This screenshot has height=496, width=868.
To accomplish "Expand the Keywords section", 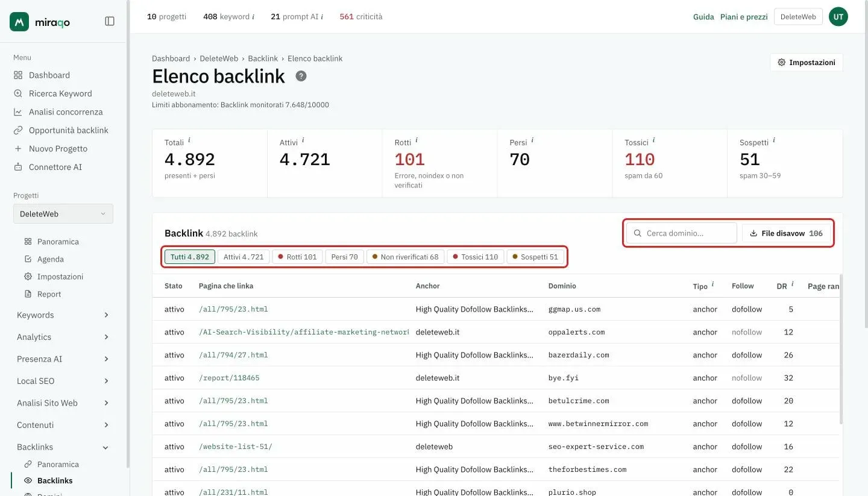I will point(63,315).
